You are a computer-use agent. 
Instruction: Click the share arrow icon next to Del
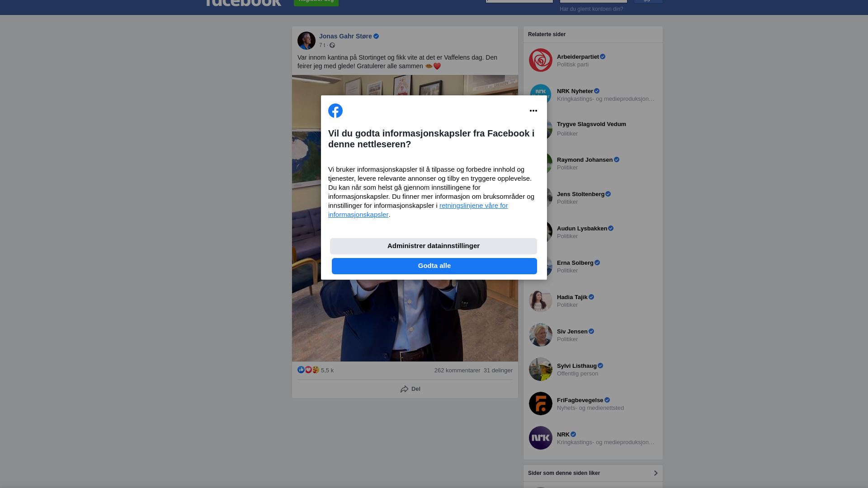[x=405, y=389]
